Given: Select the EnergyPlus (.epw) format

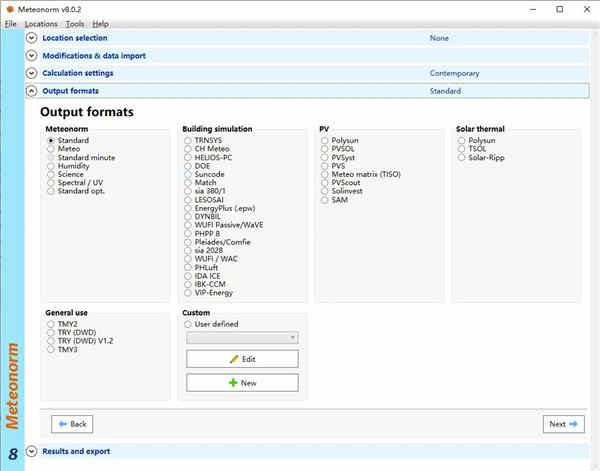Looking at the screenshot, I should [220, 209].
